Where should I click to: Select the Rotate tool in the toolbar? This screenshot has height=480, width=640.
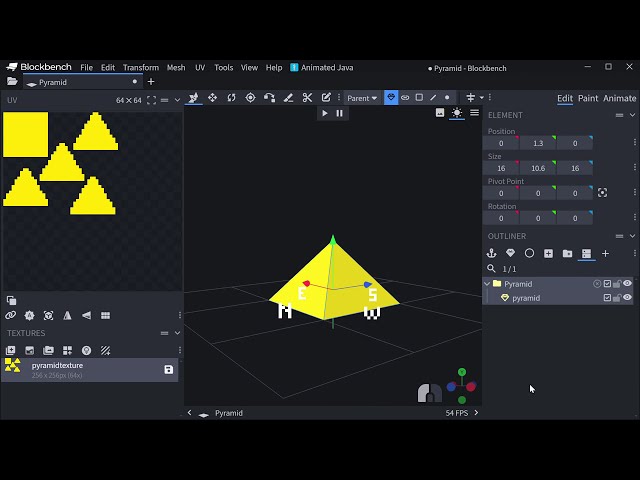(x=231, y=98)
